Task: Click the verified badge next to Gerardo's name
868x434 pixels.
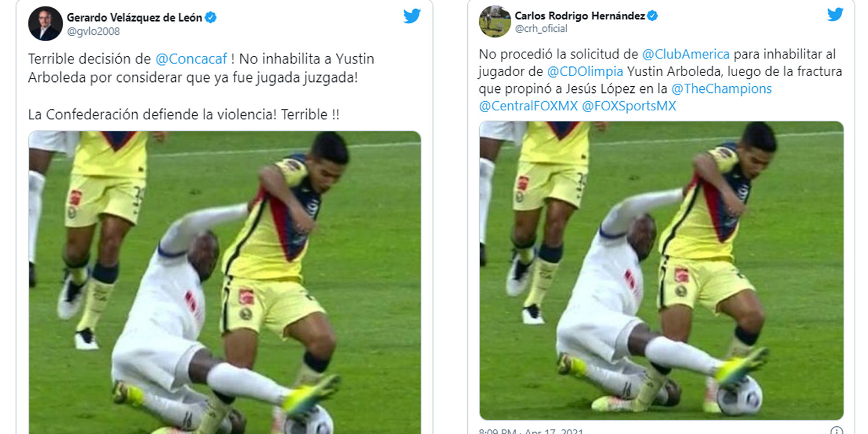Action: click(210, 17)
